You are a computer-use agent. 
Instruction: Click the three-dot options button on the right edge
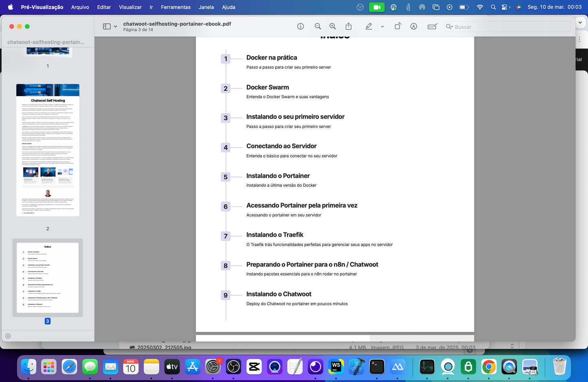coord(579,39)
